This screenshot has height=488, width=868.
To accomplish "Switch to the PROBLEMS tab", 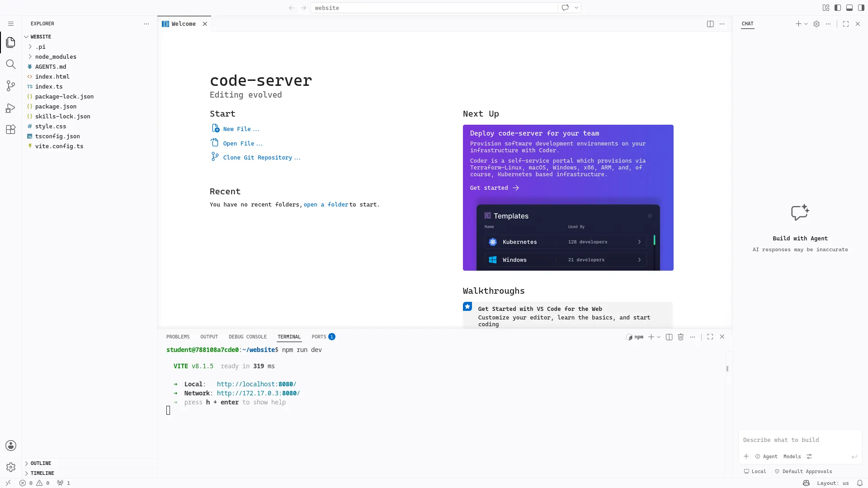I will pyautogui.click(x=178, y=337).
